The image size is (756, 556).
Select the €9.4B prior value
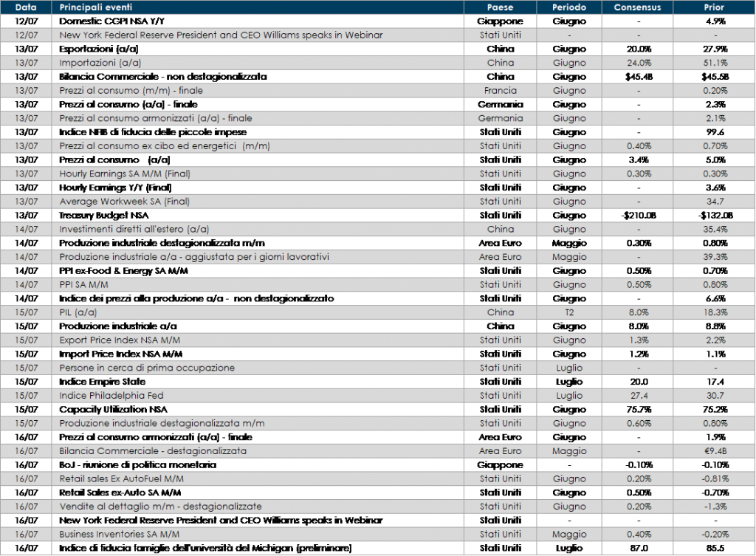pos(715,451)
